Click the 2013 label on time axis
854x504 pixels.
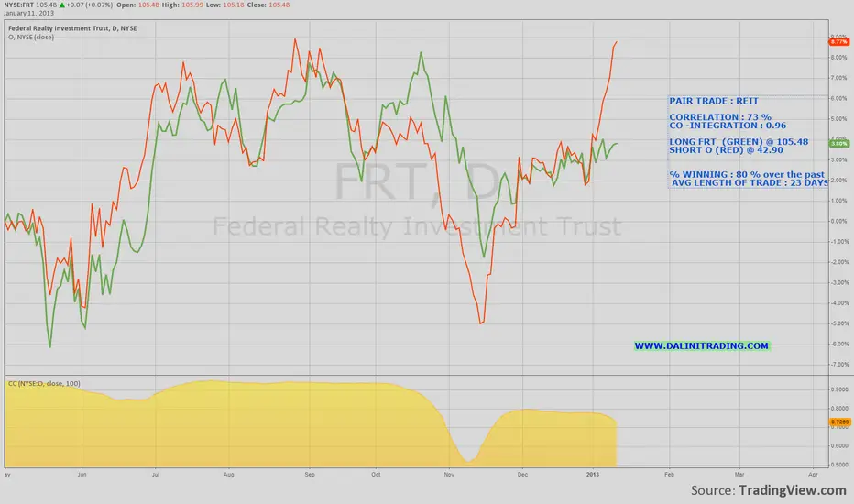[x=593, y=475]
